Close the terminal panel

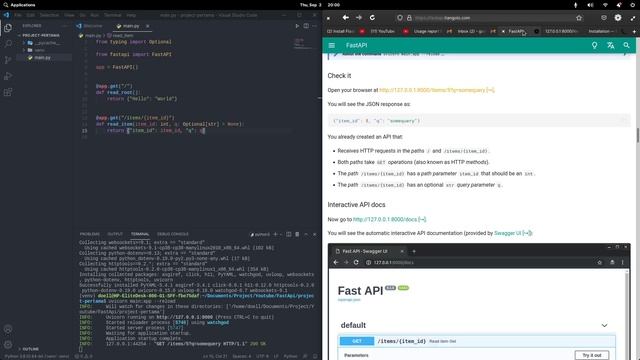[x=314, y=234]
